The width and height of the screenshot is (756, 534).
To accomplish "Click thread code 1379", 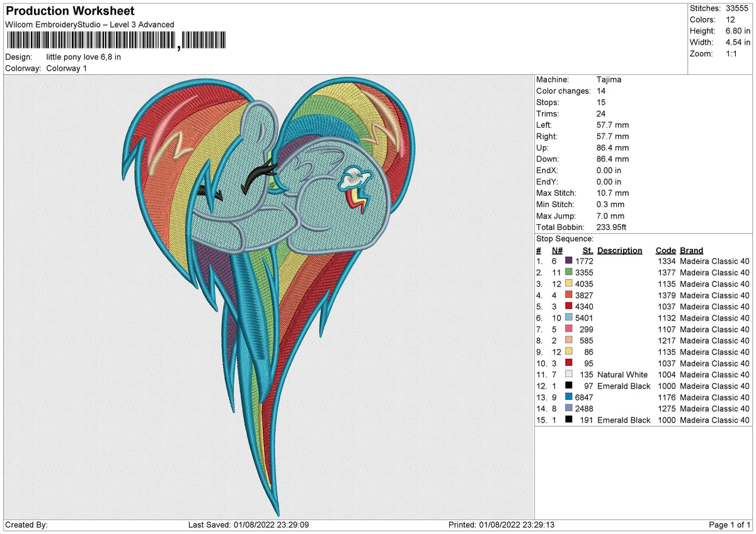I will click(x=667, y=295).
